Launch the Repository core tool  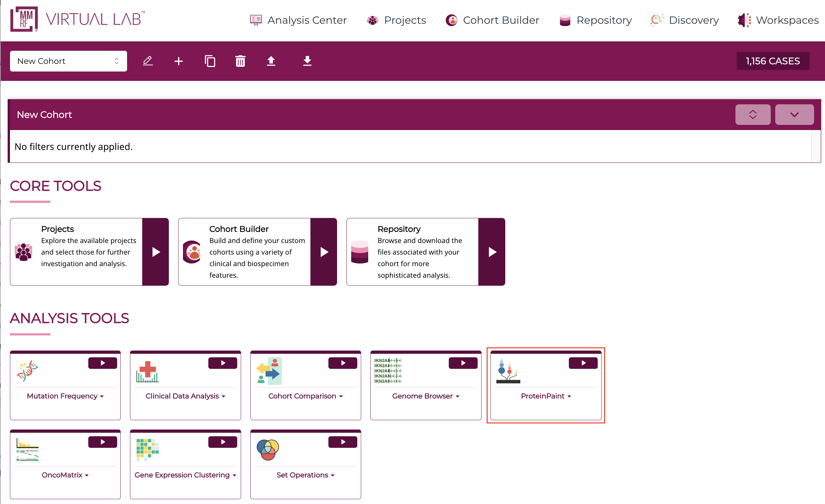click(492, 252)
